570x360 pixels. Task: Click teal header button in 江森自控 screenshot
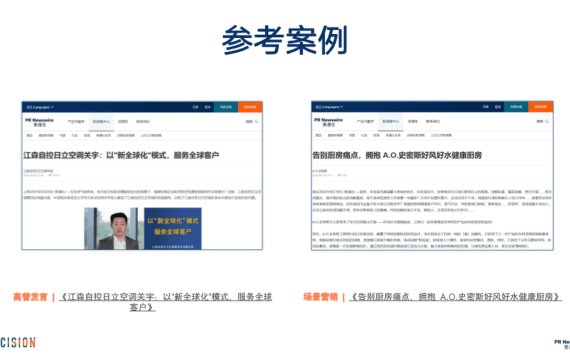226,107
